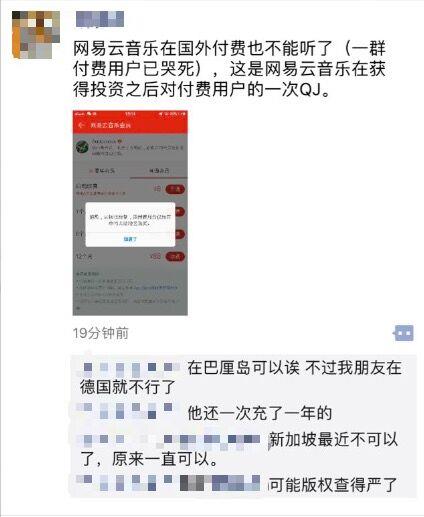Tap the blurred commenter name before '他还一次充了一年的'

click(125, 411)
